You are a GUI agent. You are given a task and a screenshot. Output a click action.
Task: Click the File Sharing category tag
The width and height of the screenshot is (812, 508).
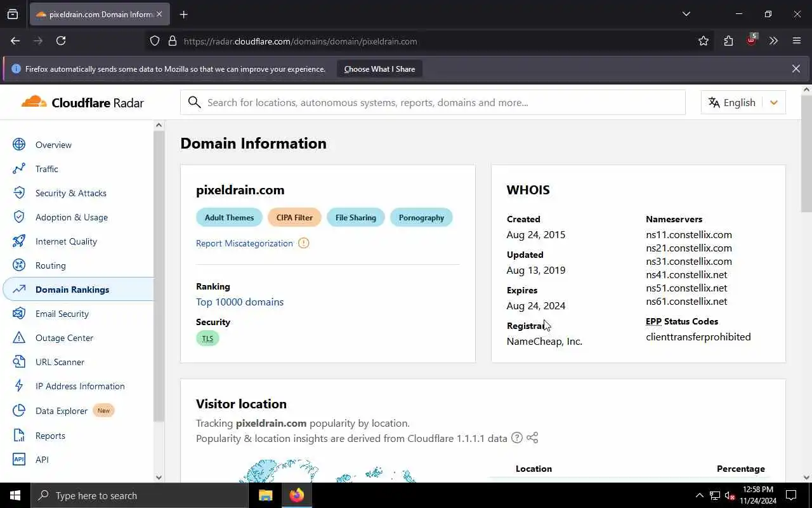(x=356, y=217)
